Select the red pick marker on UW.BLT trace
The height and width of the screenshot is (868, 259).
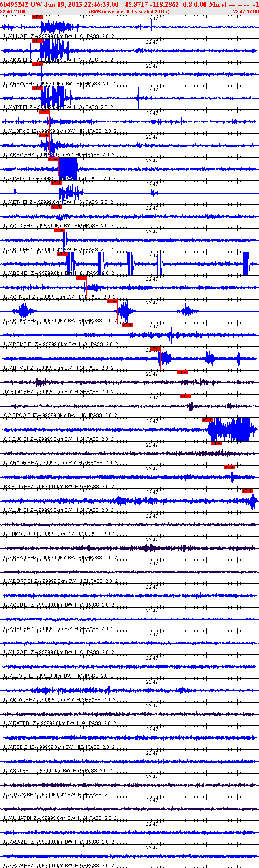(60, 230)
